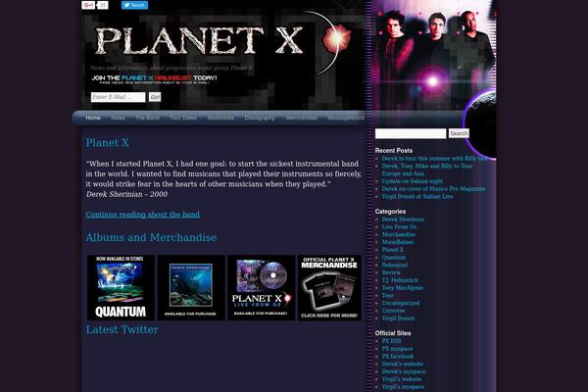Select the Universe category
This screenshot has height=392, width=588.
pos(393,311)
